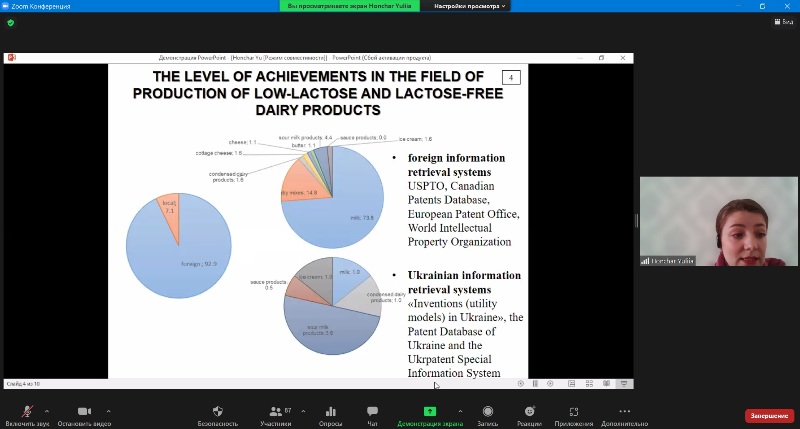Switch to Reading view icon

click(606, 384)
